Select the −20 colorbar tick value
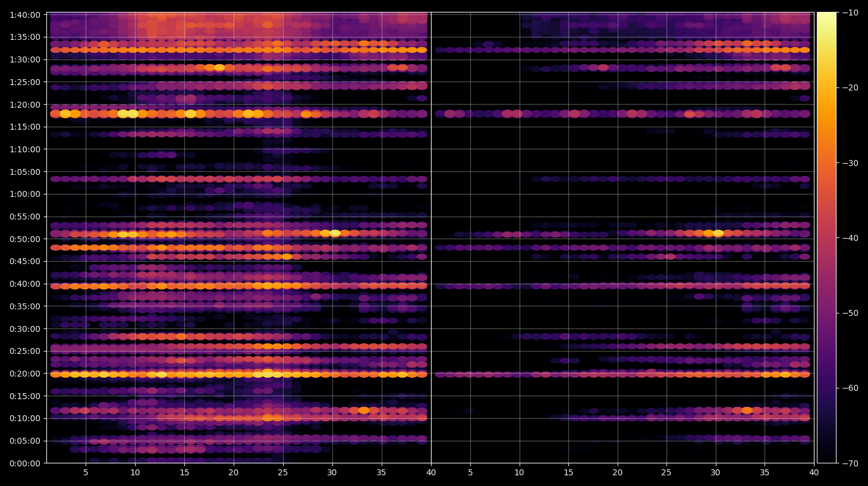 pos(850,87)
